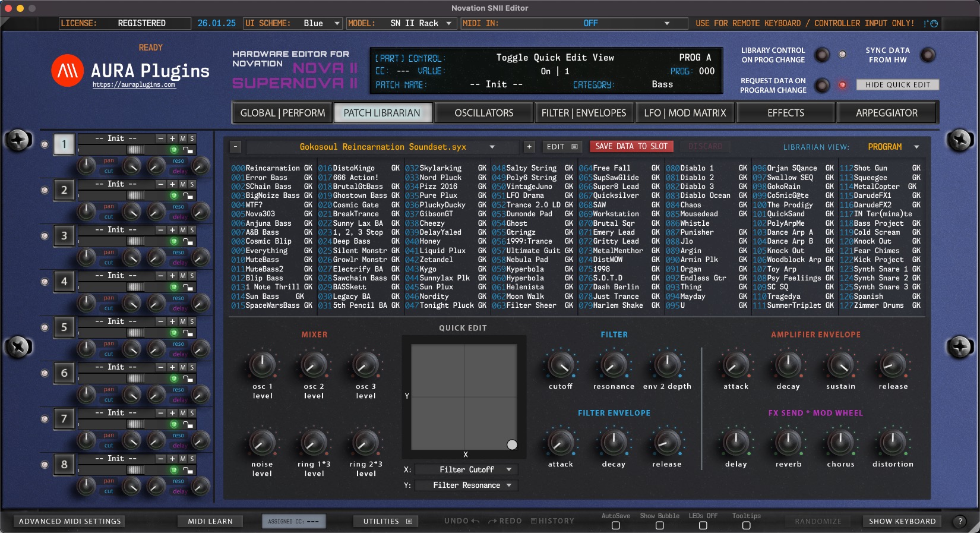Click the part 1 level slider

135,150
